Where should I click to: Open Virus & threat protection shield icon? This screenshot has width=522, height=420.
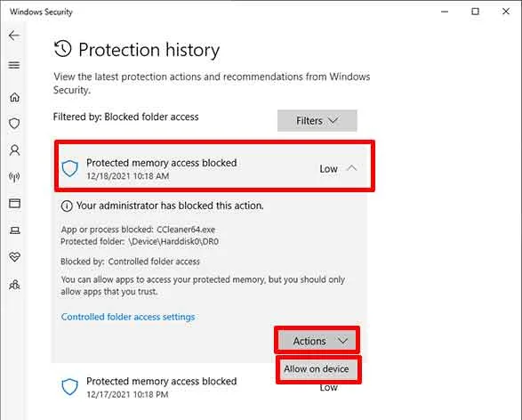click(14, 124)
